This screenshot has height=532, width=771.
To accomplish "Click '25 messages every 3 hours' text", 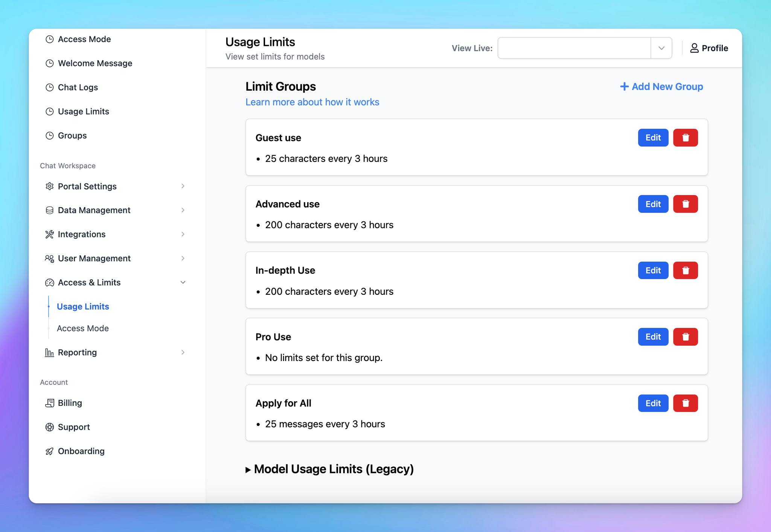I will (325, 424).
